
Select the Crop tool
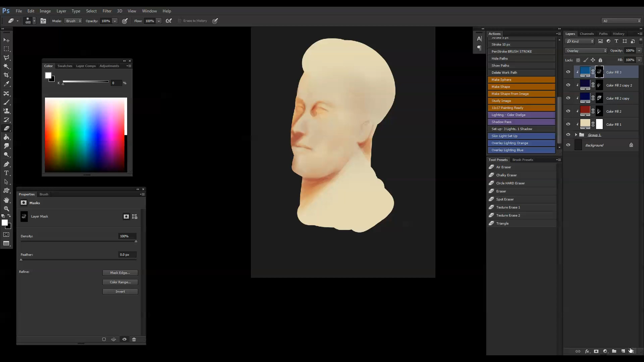click(x=6, y=75)
